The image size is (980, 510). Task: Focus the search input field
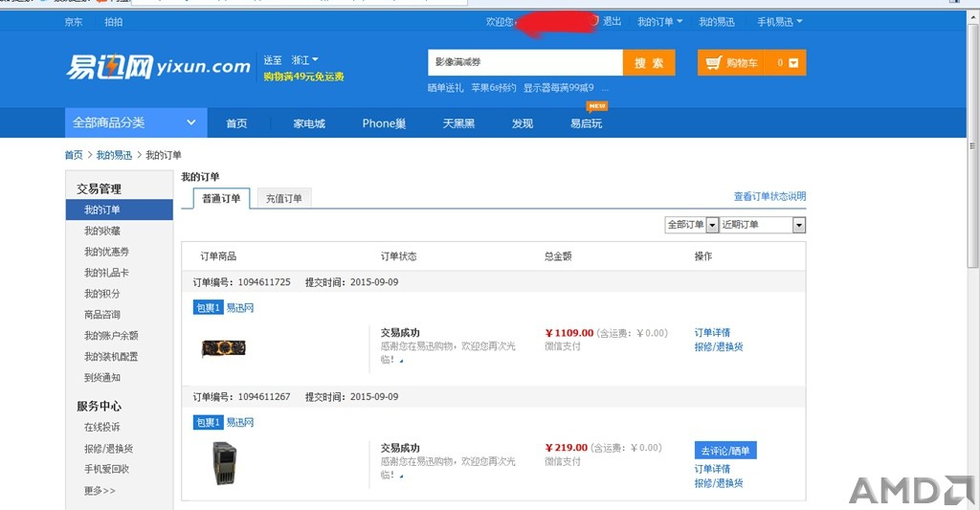525,62
